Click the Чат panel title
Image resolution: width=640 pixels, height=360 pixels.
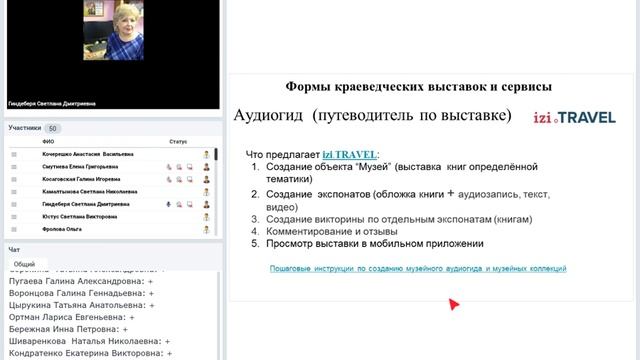(14, 249)
